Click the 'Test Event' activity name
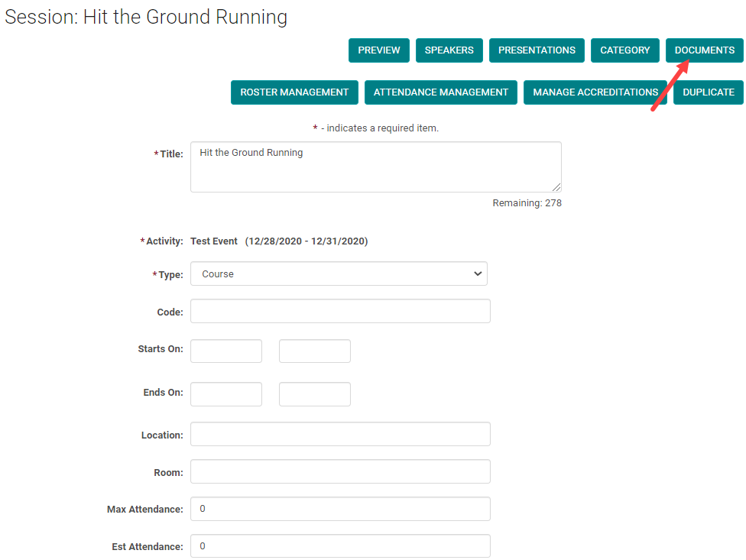746x560 pixels. pyautogui.click(x=213, y=241)
